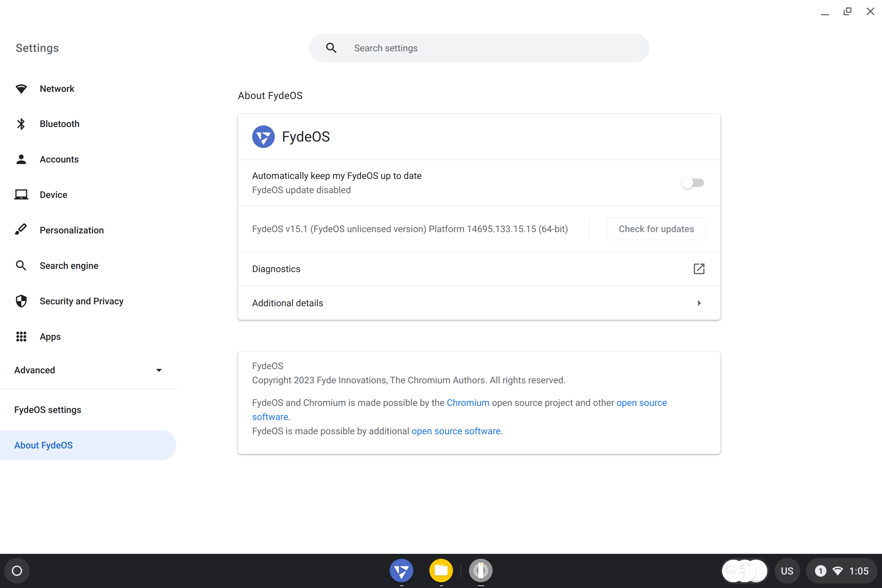Open the Chromium project link
The image size is (882, 588).
(x=468, y=403)
